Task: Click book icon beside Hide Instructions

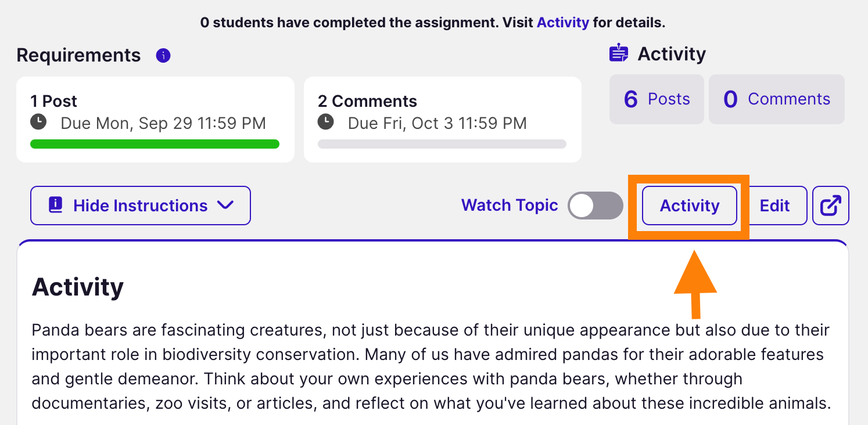Action: coord(56,206)
